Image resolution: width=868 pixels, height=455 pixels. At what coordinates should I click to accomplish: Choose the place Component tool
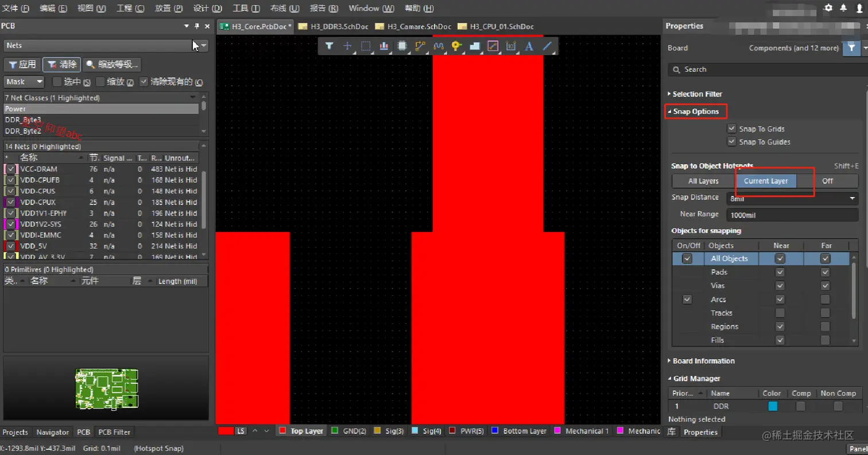point(402,47)
